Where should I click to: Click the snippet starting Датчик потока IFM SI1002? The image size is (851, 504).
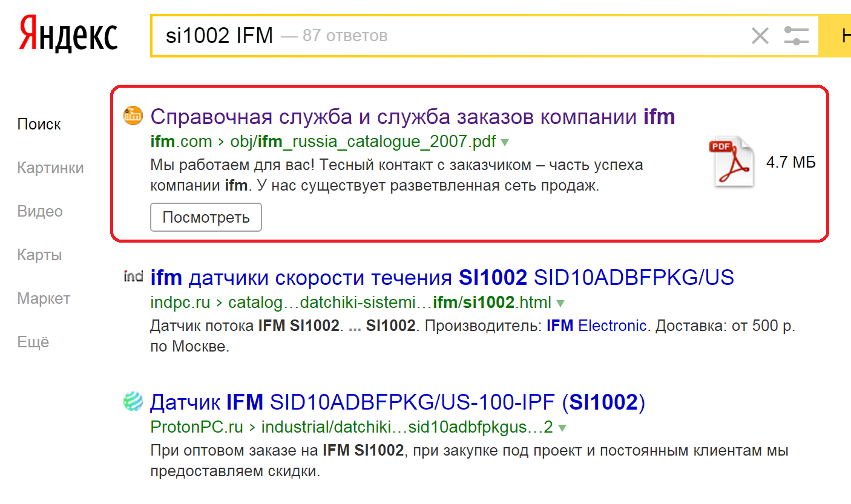point(473,336)
